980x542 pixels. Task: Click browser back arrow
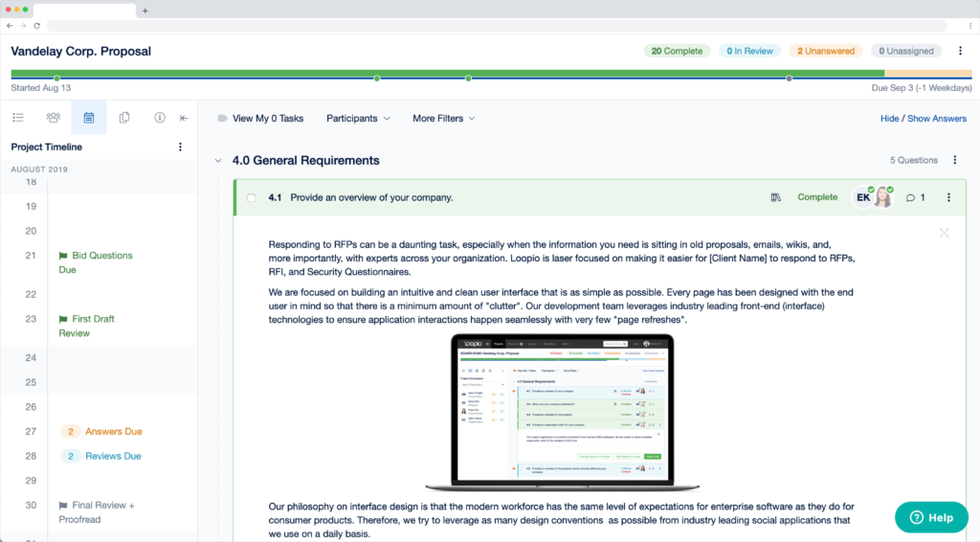pos(10,26)
